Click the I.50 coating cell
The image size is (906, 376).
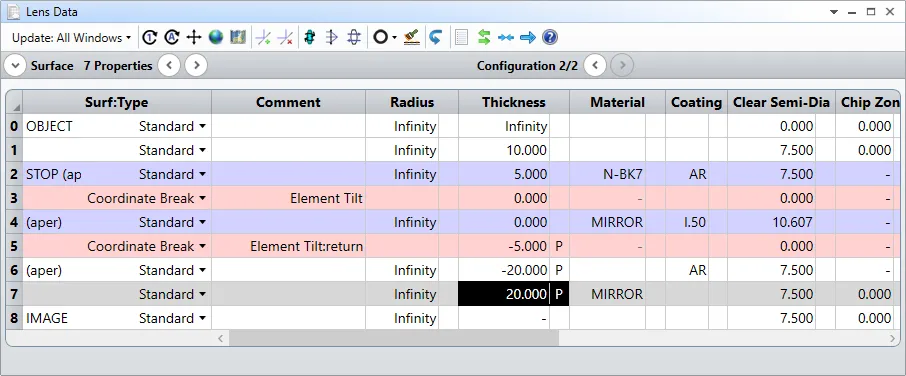click(687, 222)
